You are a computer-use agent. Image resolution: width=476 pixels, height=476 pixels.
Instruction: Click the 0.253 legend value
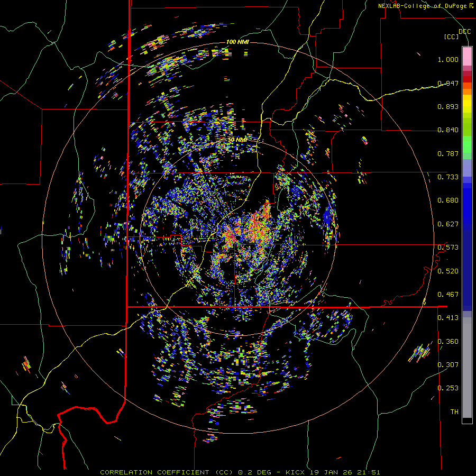pyautogui.click(x=448, y=388)
